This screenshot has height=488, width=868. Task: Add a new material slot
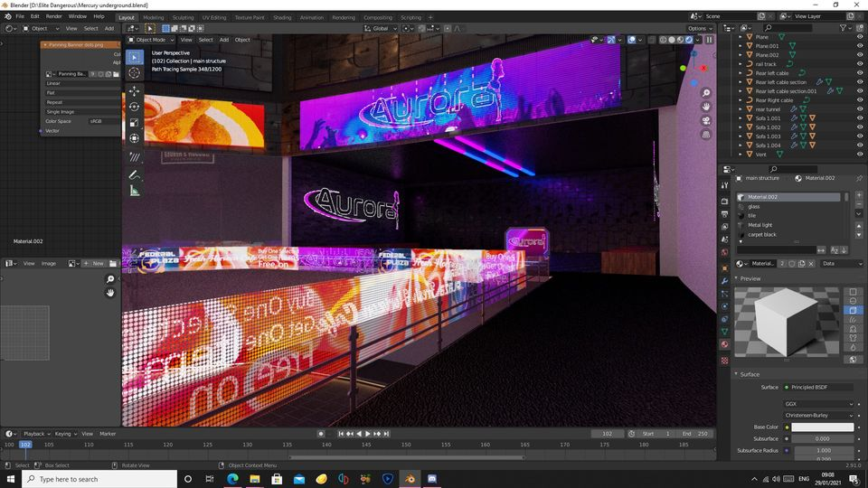click(859, 195)
